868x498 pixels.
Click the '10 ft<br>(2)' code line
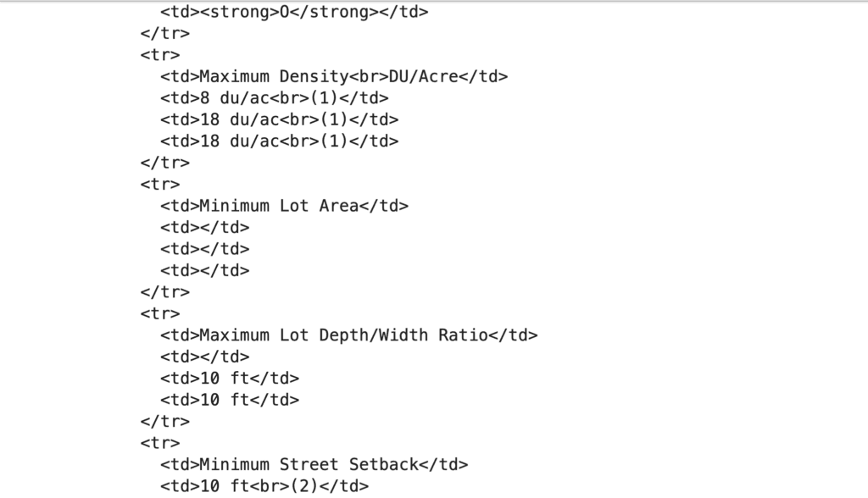264,486
